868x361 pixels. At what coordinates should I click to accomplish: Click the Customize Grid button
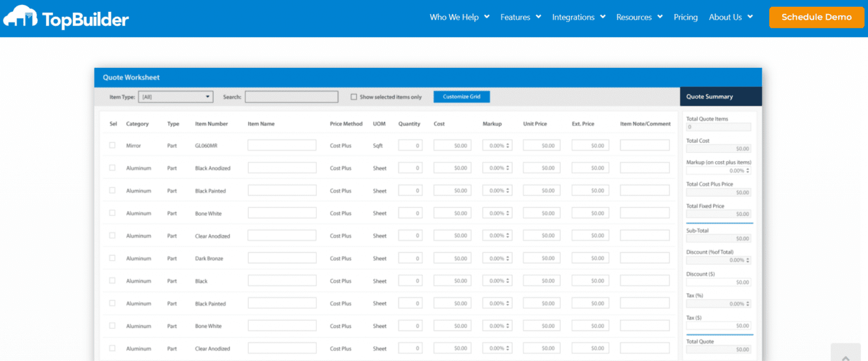[461, 96]
